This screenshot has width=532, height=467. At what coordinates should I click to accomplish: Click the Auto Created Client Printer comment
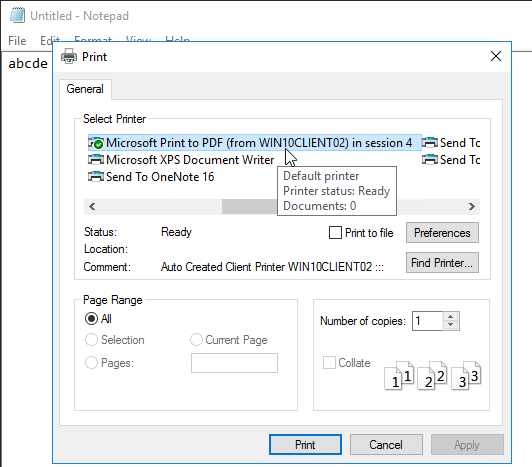272,267
